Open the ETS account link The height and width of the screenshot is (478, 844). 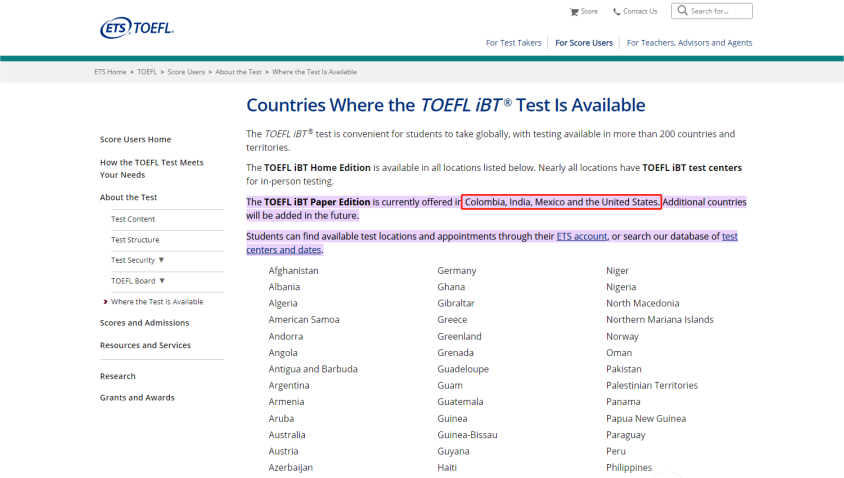tap(581, 236)
